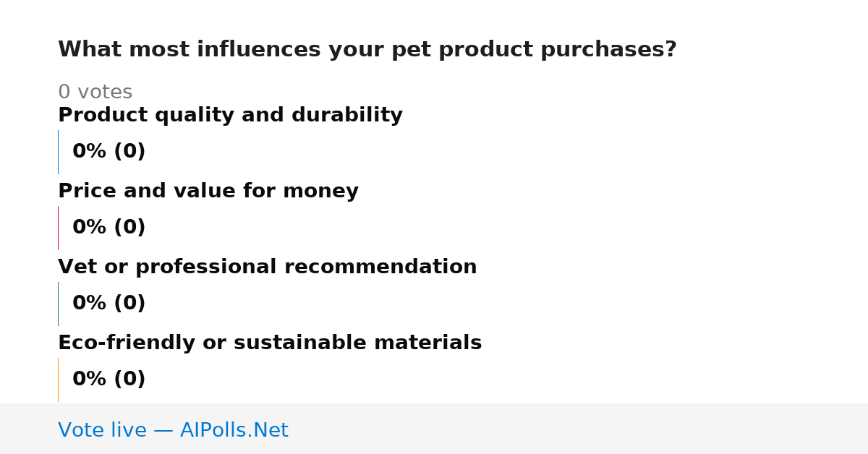Click the 'AIPolls.Net' text in footer
Image resolution: width=868 pixels, height=454 pixels.
(234, 431)
